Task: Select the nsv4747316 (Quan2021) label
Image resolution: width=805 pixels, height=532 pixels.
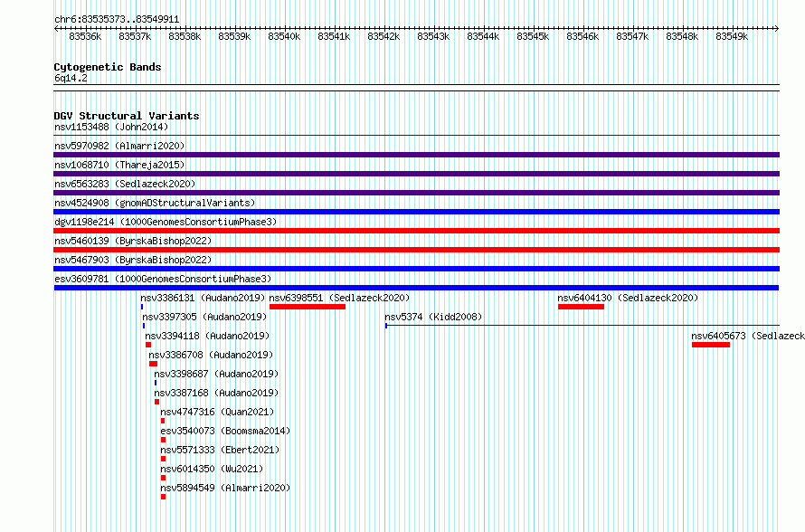Action: click(217, 412)
